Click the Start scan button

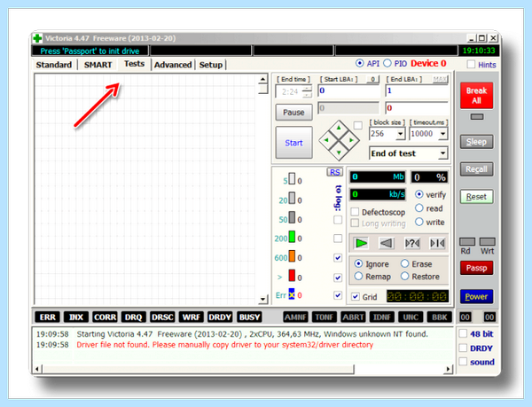pyautogui.click(x=293, y=143)
